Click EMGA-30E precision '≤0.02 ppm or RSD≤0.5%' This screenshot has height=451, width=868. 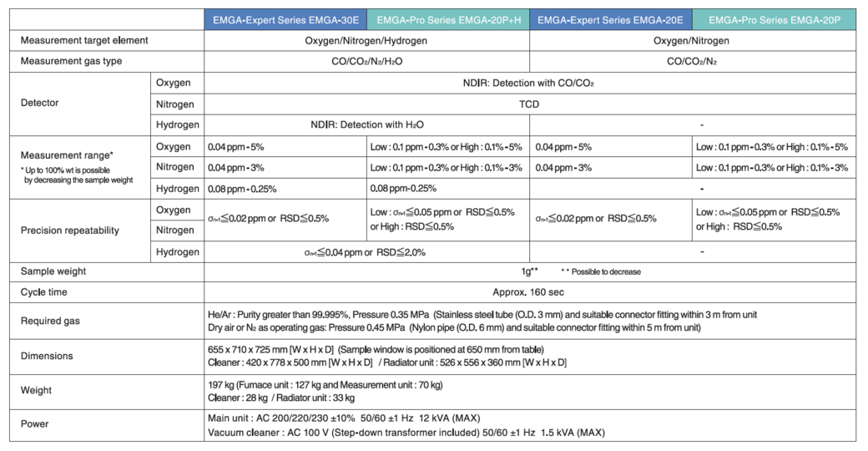(x=268, y=218)
